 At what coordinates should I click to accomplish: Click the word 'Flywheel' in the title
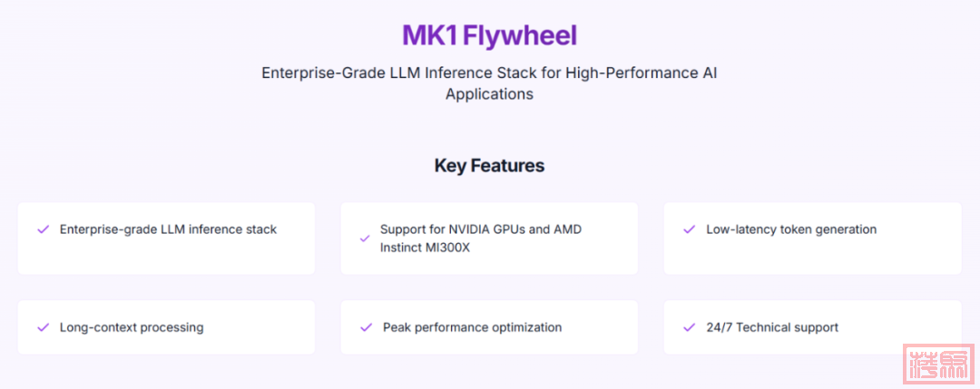(x=520, y=36)
